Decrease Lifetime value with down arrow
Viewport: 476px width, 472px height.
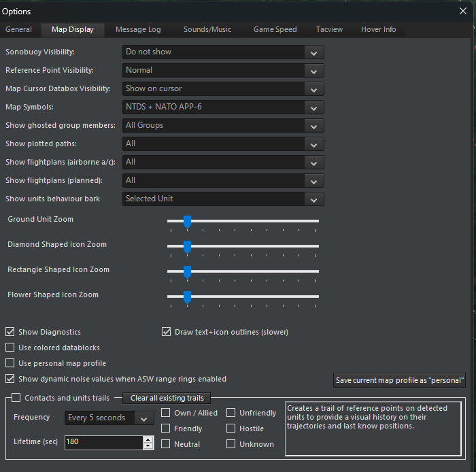pos(148,446)
